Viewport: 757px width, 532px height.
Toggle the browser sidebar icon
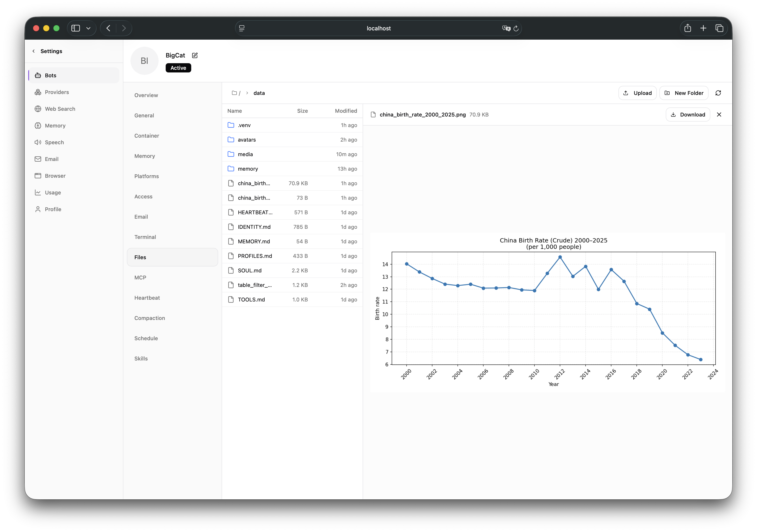coord(76,28)
